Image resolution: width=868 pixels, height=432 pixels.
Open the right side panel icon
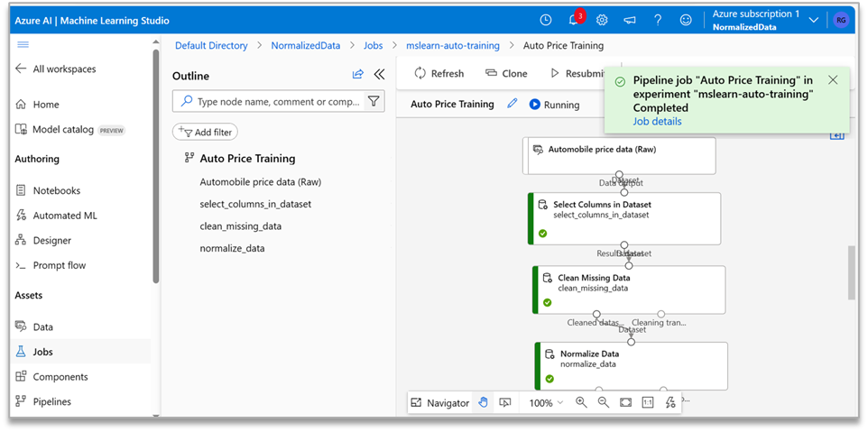click(836, 136)
